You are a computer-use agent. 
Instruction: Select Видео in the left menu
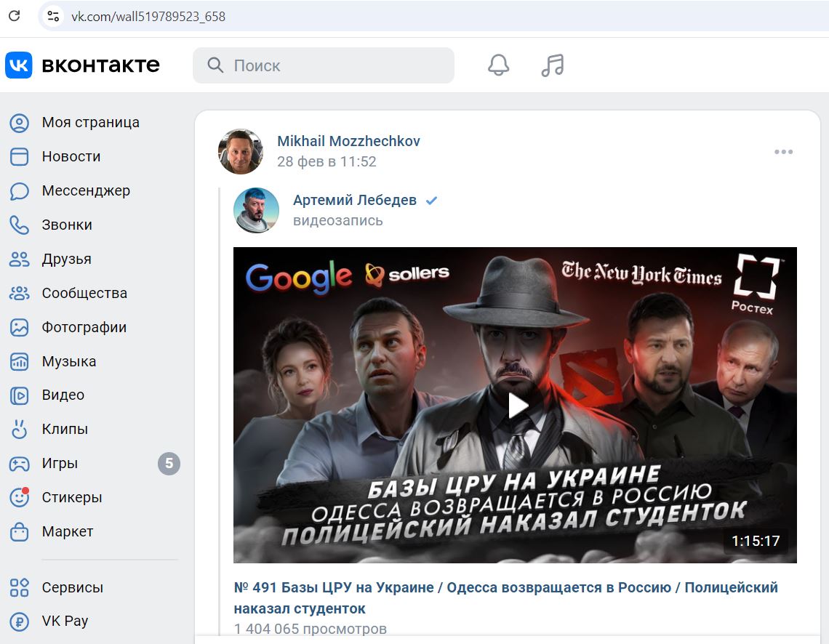(63, 395)
